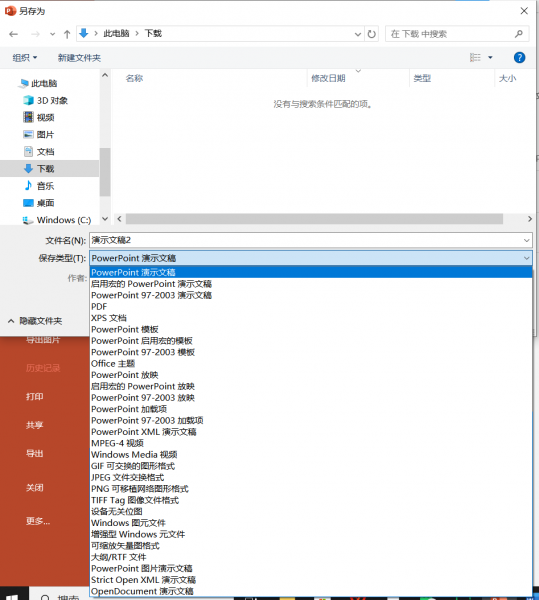Open 共享 in PowerPoint backstage menu
539x600 pixels.
tap(34, 425)
